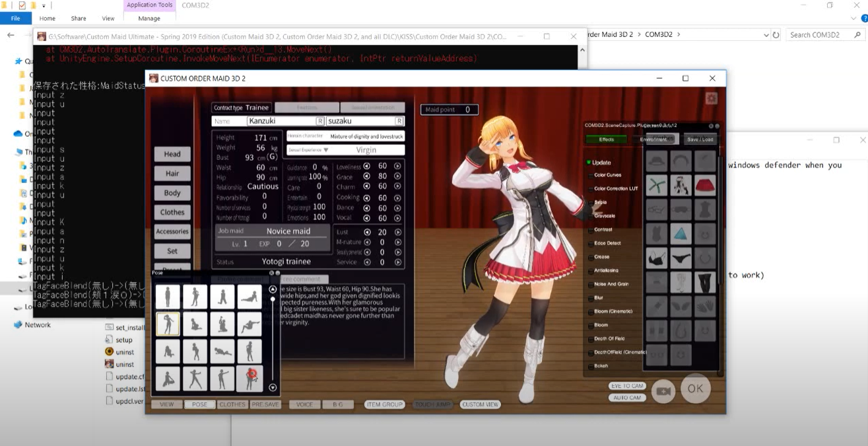Increase the Loveliness value
Image resolution: width=868 pixels, height=446 pixels.
coord(397,167)
